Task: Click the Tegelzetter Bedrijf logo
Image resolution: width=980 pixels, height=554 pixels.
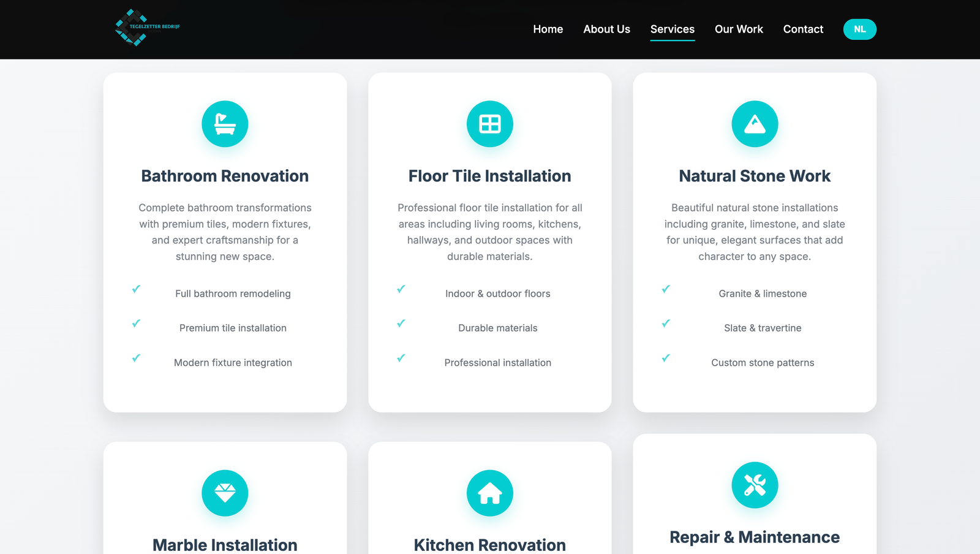Action: pyautogui.click(x=147, y=28)
